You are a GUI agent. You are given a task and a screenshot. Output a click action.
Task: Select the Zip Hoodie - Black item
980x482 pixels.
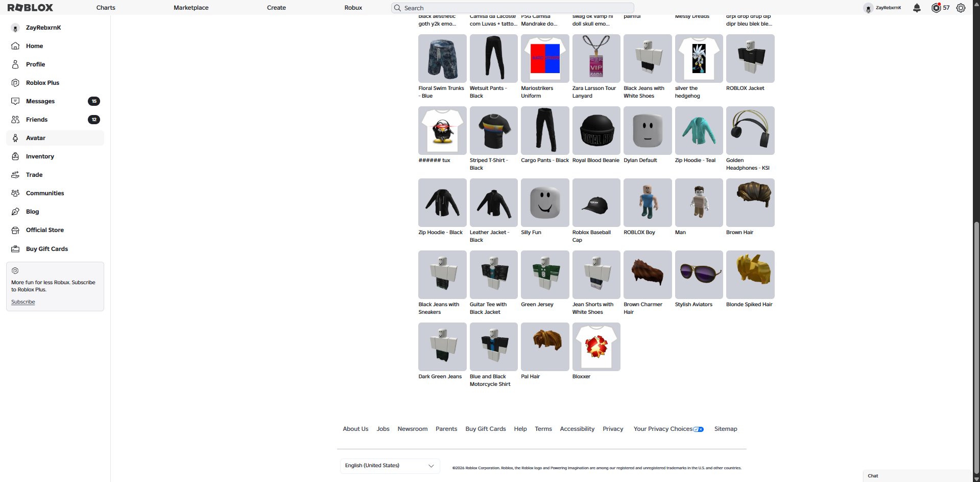442,202
